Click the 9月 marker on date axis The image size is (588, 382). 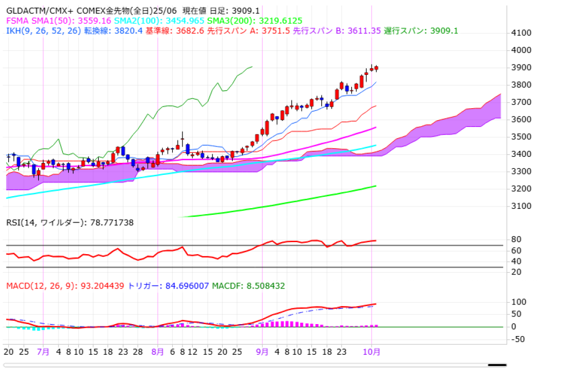click(x=262, y=352)
